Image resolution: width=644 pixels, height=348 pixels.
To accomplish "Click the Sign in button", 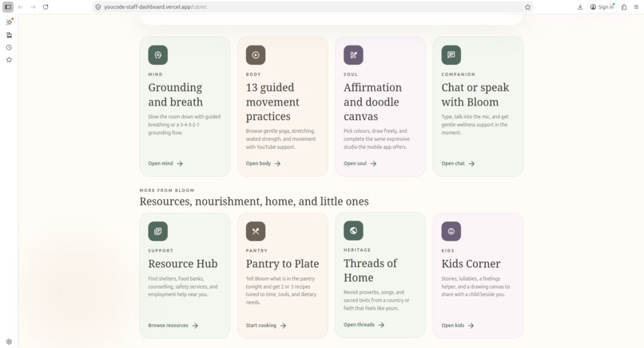I will click(602, 7).
